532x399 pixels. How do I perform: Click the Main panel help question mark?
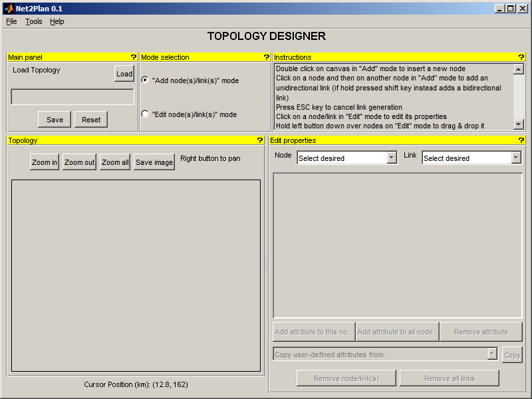pos(134,57)
